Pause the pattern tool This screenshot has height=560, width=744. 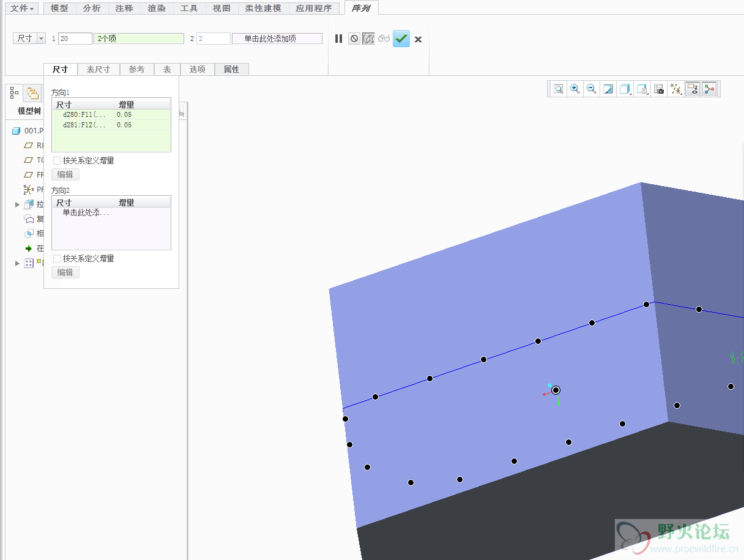point(338,39)
